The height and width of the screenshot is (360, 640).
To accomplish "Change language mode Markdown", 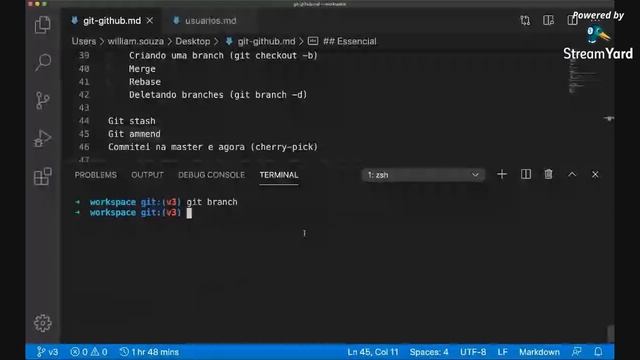I will [x=539, y=352].
